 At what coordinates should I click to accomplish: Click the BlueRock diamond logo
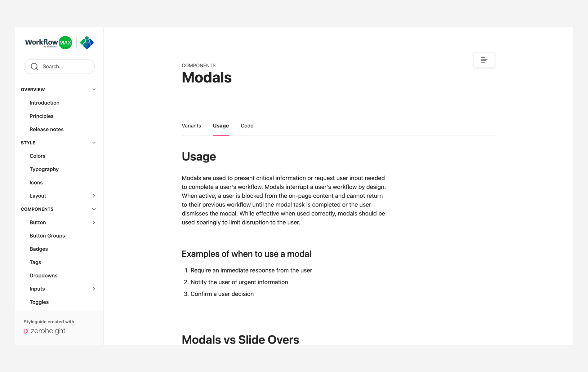tap(87, 42)
